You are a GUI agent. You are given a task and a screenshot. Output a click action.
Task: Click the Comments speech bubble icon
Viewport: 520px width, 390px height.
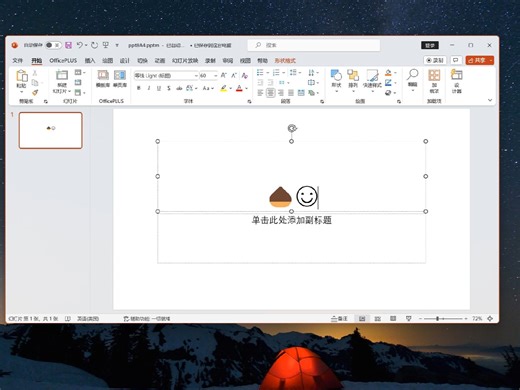(x=455, y=60)
